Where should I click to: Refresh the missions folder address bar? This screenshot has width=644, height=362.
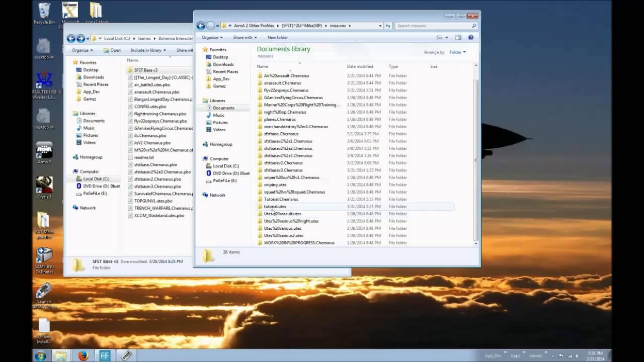[388, 26]
